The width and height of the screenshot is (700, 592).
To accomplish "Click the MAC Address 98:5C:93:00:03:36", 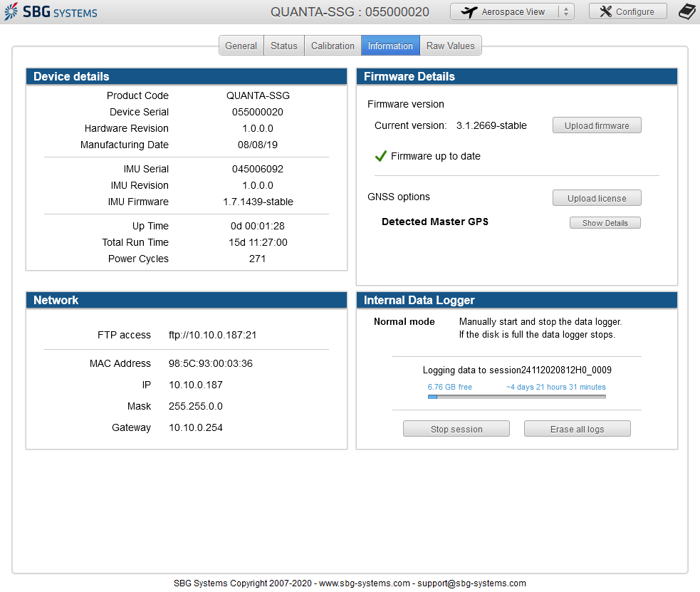I will coord(211,363).
